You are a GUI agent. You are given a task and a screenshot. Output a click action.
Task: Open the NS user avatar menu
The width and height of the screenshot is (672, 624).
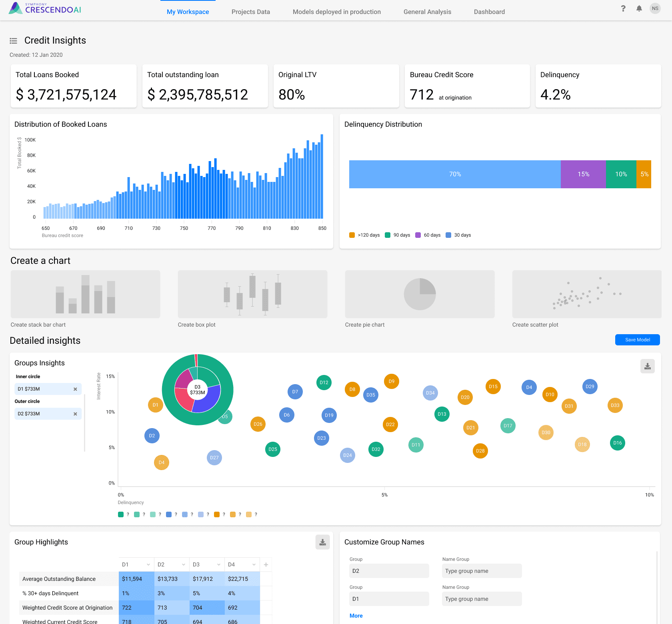pos(655,8)
